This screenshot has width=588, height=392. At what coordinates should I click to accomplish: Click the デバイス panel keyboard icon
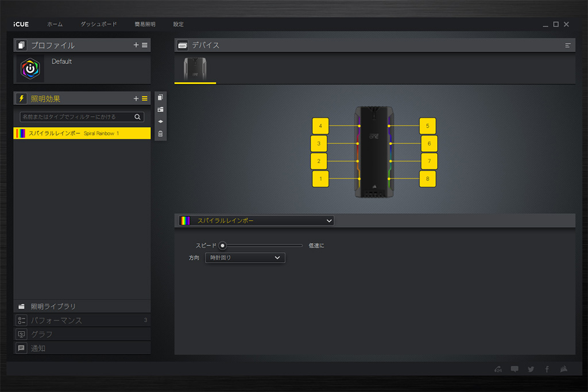[183, 45]
